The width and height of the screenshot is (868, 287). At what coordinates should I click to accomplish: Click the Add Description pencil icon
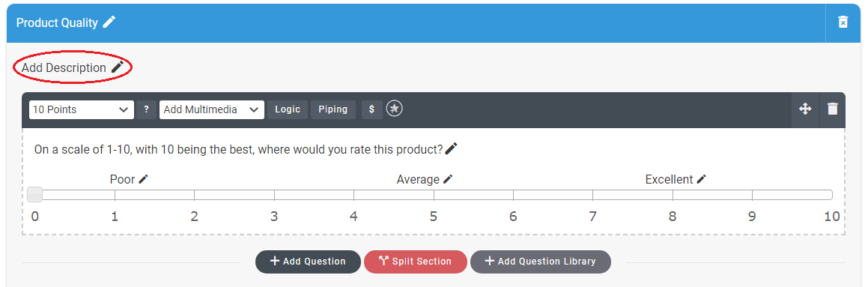coord(118,67)
